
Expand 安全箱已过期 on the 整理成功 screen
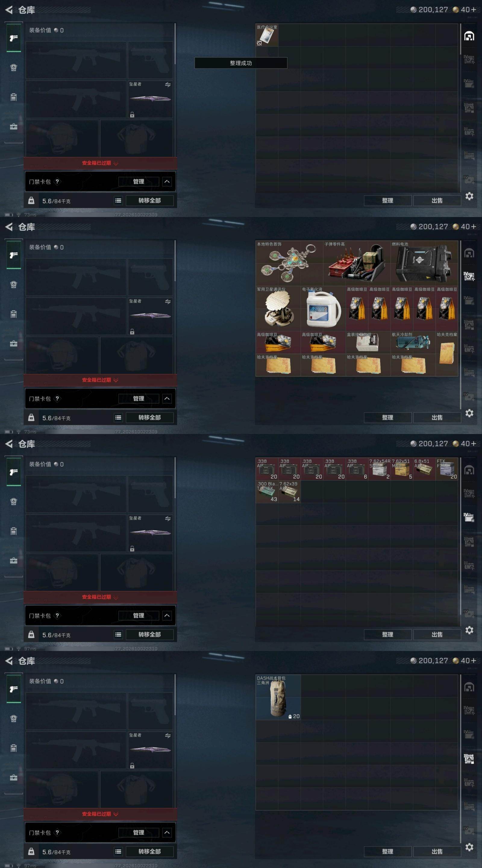100,163
